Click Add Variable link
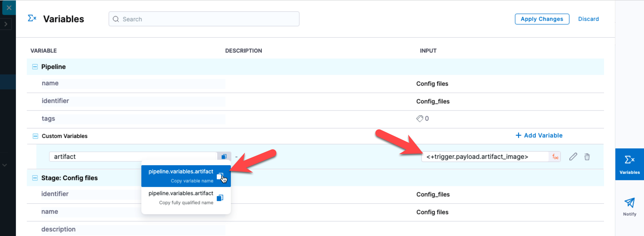Viewport: 644px width, 236px height. (x=539, y=135)
